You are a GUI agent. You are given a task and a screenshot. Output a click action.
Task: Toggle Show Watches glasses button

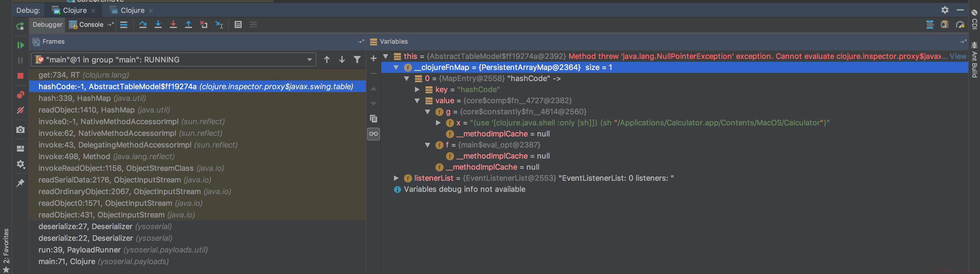[x=374, y=134]
